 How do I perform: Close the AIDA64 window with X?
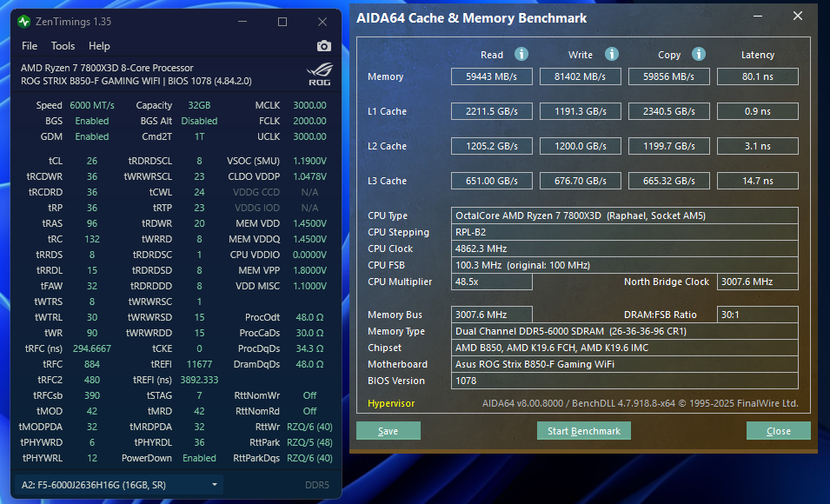[798, 17]
